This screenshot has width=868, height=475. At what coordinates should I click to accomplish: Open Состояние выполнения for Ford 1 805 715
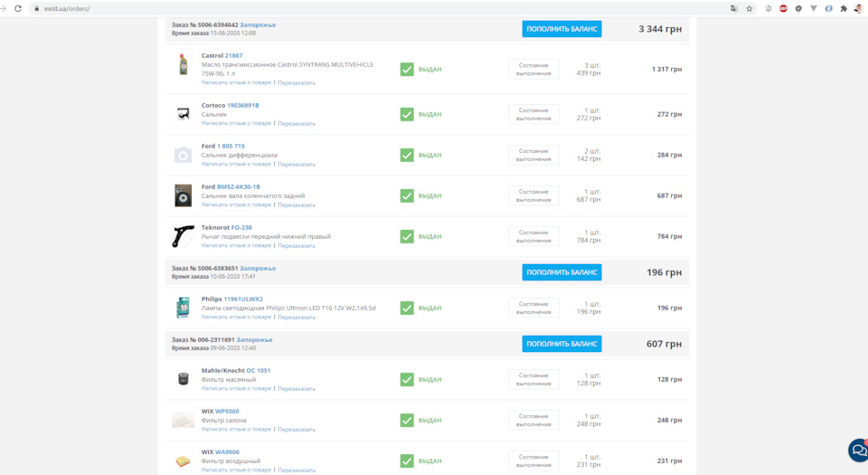point(533,155)
